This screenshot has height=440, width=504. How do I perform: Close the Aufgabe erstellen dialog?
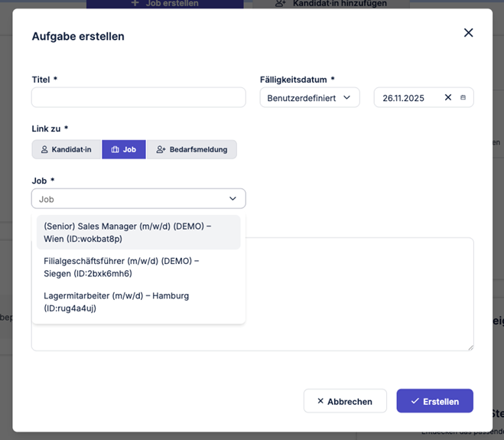[x=468, y=32]
